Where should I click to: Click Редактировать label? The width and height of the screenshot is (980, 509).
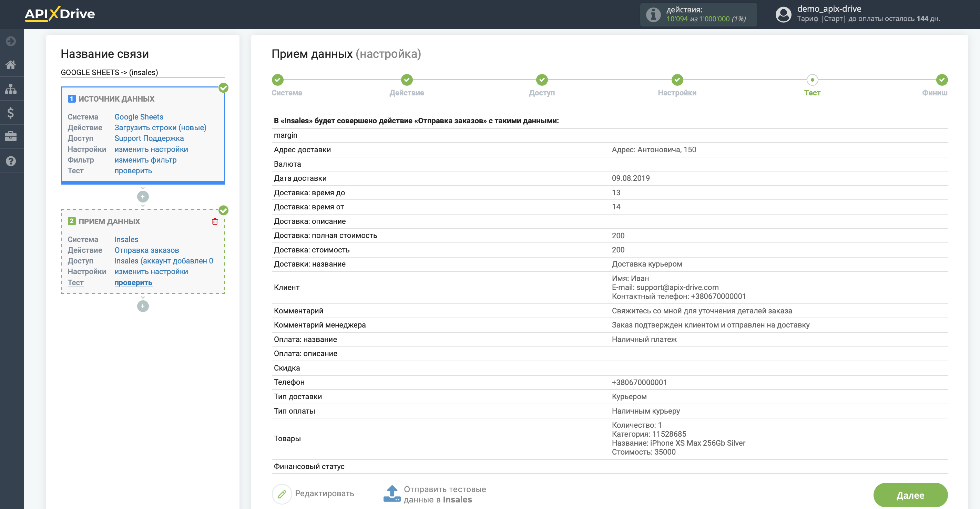[325, 494]
